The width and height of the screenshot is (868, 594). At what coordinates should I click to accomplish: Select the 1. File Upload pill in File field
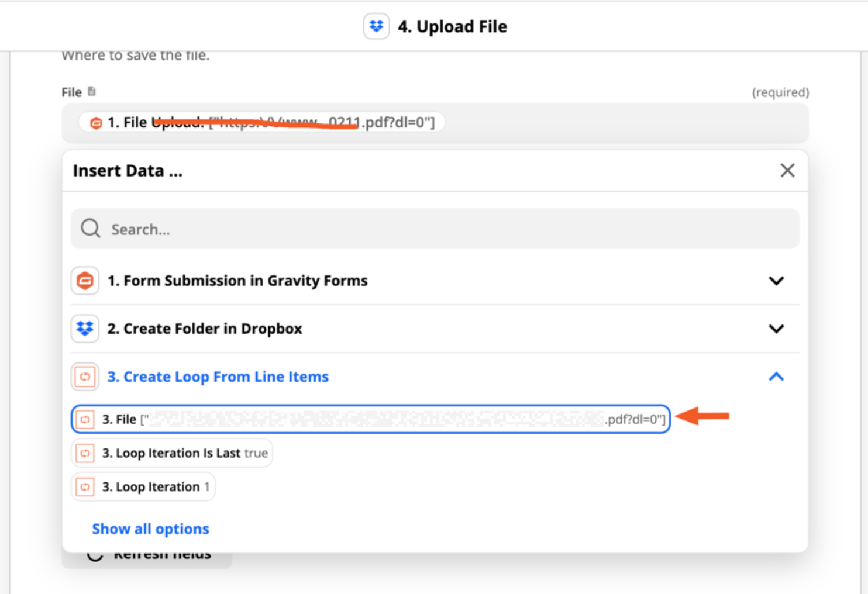coord(261,122)
